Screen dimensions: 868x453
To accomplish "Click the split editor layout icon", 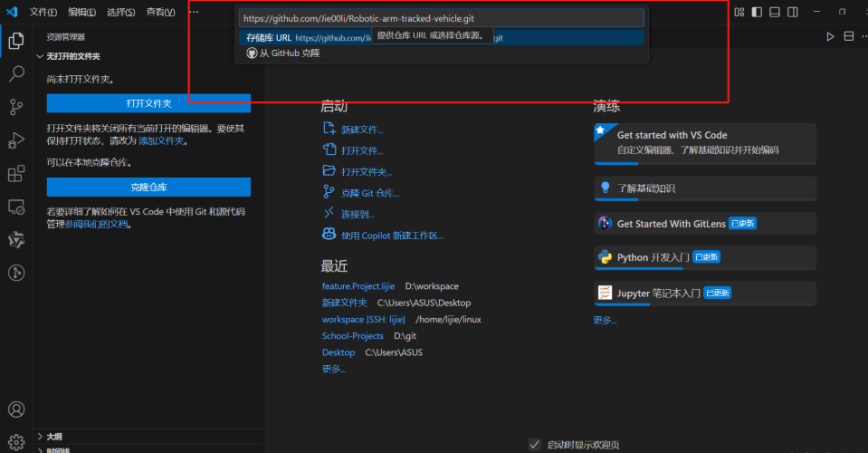I will 848,36.
